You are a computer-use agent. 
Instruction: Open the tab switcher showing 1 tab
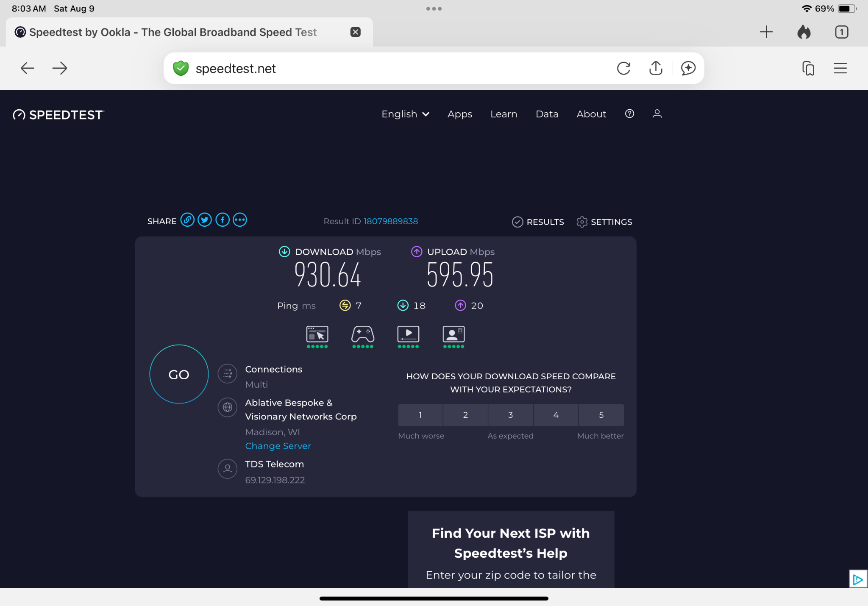841,32
